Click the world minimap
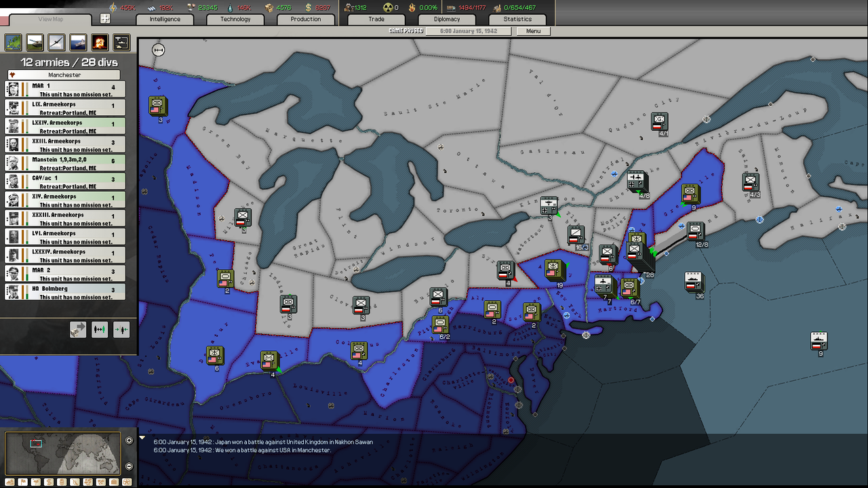 click(63, 453)
